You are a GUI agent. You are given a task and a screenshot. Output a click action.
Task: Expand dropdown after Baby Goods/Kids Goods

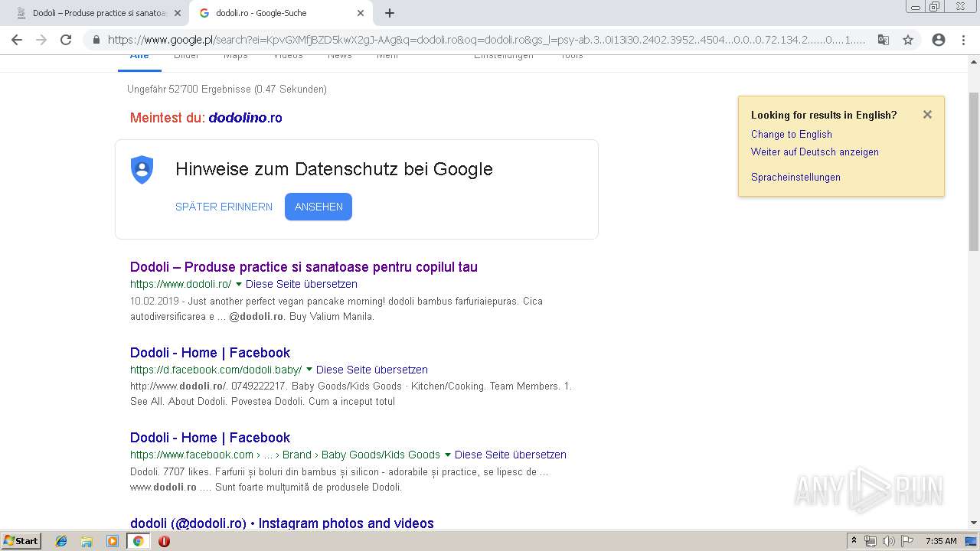point(448,455)
